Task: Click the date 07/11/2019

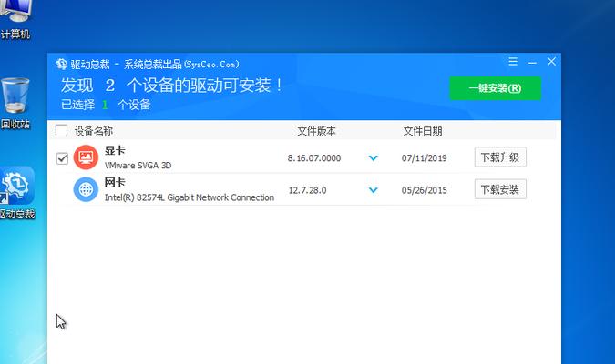Action: [424, 158]
